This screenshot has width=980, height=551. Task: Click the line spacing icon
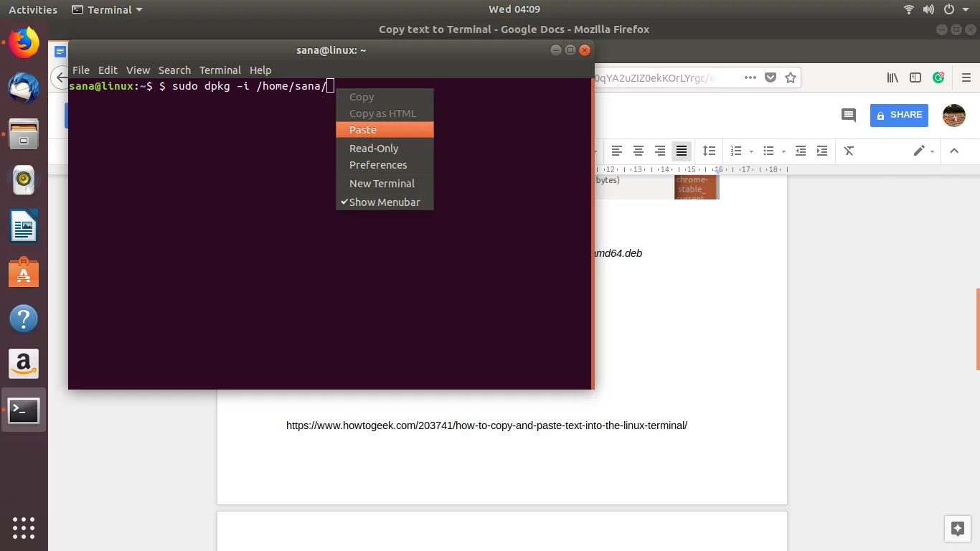pyautogui.click(x=709, y=151)
